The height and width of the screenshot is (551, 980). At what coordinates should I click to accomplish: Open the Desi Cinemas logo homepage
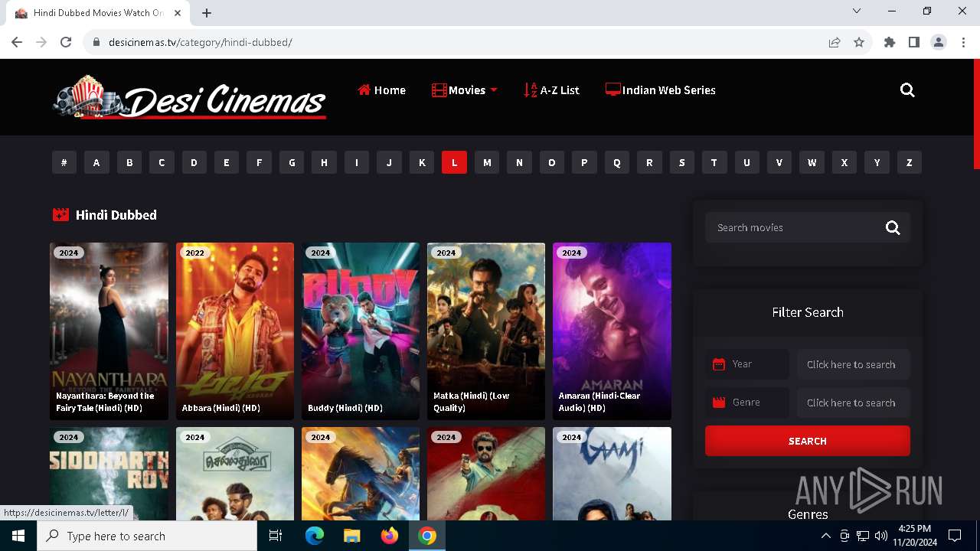(x=190, y=97)
